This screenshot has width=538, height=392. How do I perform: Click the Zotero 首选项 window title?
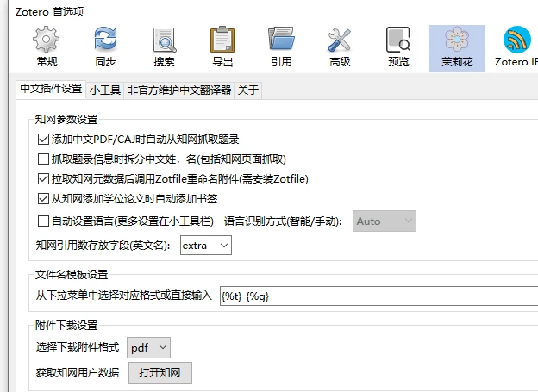[50, 12]
